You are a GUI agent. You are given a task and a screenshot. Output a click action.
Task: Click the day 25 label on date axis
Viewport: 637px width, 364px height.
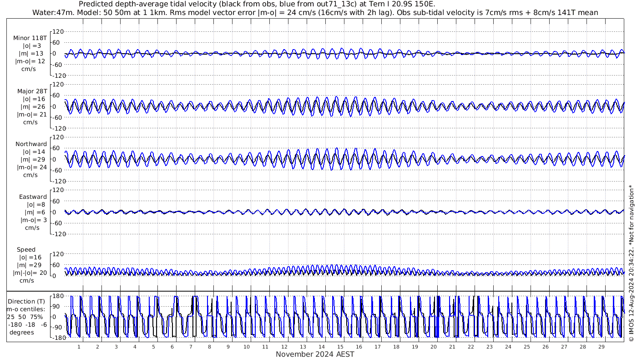coord(526,347)
